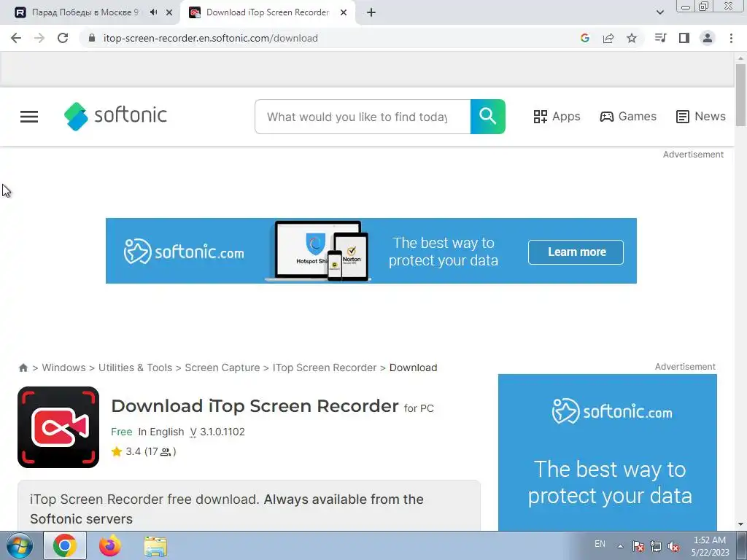
Task: Click version V 3.1.0.1102 text
Action: [x=217, y=432]
